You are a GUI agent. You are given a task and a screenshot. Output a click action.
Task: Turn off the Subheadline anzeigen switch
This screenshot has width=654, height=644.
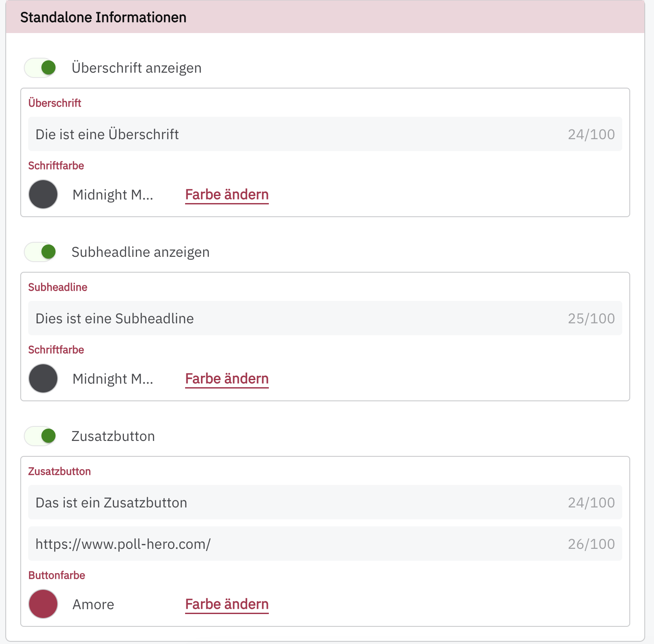pos(40,252)
